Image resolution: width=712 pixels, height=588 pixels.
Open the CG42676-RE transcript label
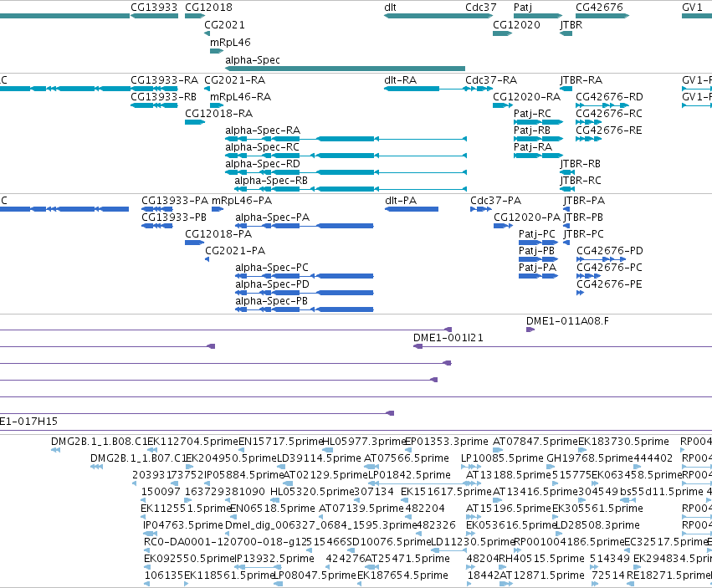coord(609,130)
